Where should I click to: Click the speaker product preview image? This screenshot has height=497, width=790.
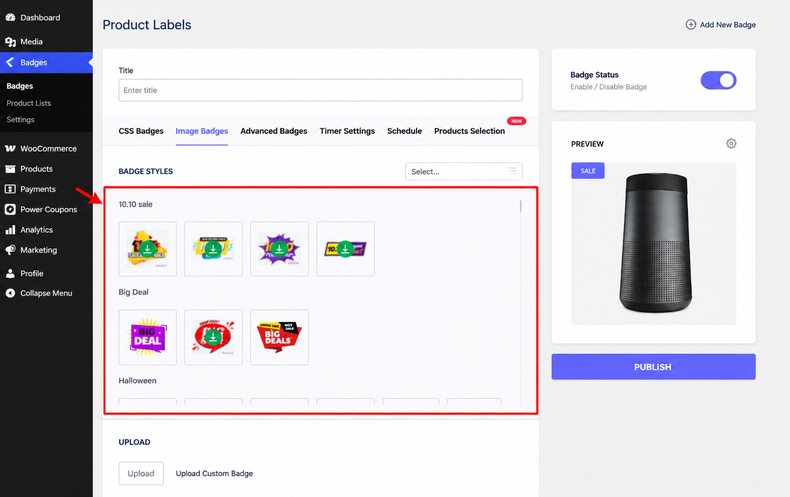[x=655, y=243]
